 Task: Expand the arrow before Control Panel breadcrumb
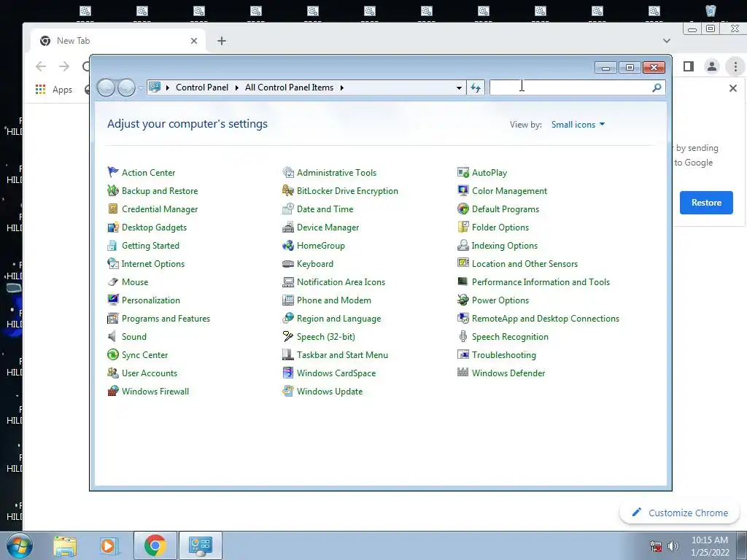click(x=168, y=87)
